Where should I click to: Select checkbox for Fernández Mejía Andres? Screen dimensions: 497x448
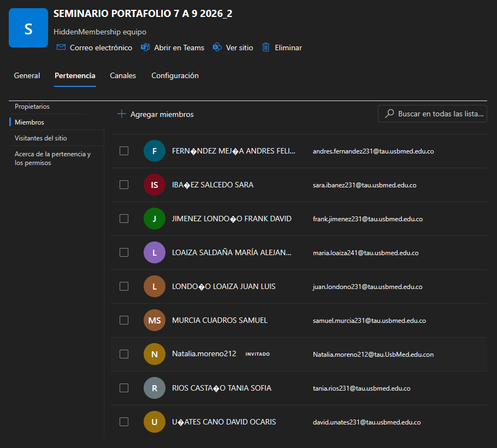[124, 151]
